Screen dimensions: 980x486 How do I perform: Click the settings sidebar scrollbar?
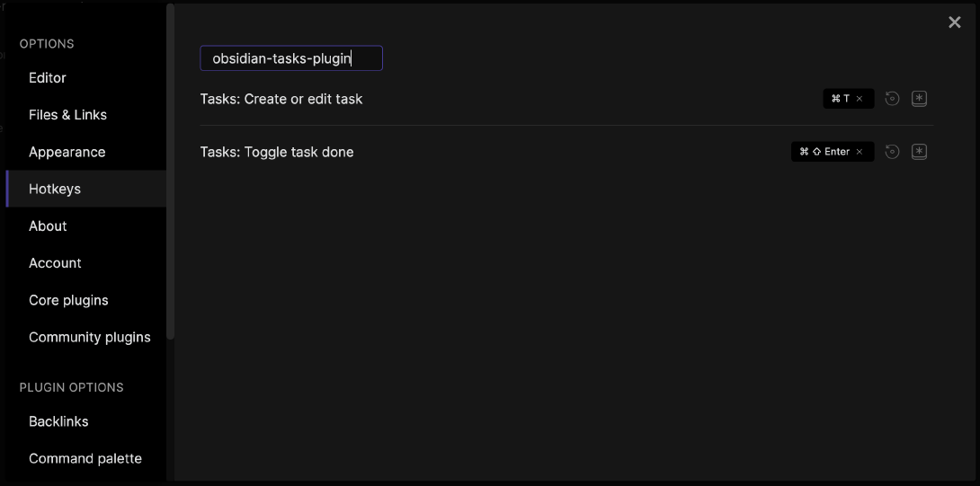coord(170,172)
